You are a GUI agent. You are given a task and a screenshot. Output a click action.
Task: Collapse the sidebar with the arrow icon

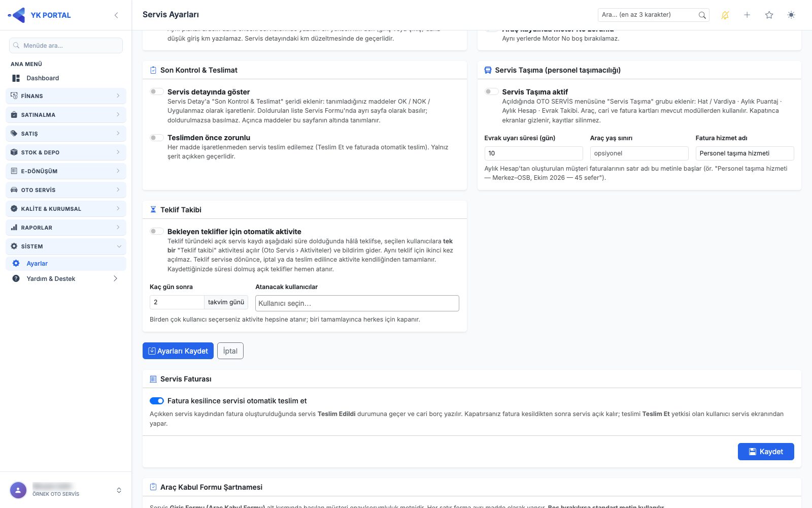[116, 15]
